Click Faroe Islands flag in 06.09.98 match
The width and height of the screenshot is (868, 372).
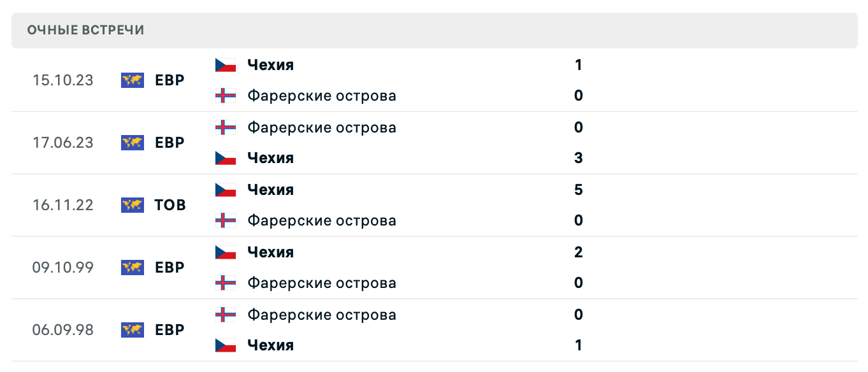[x=226, y=315]
